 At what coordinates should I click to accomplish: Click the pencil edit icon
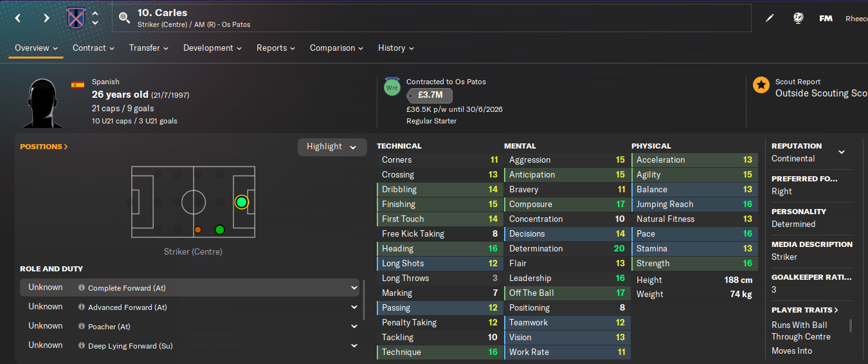click(770, 18)
